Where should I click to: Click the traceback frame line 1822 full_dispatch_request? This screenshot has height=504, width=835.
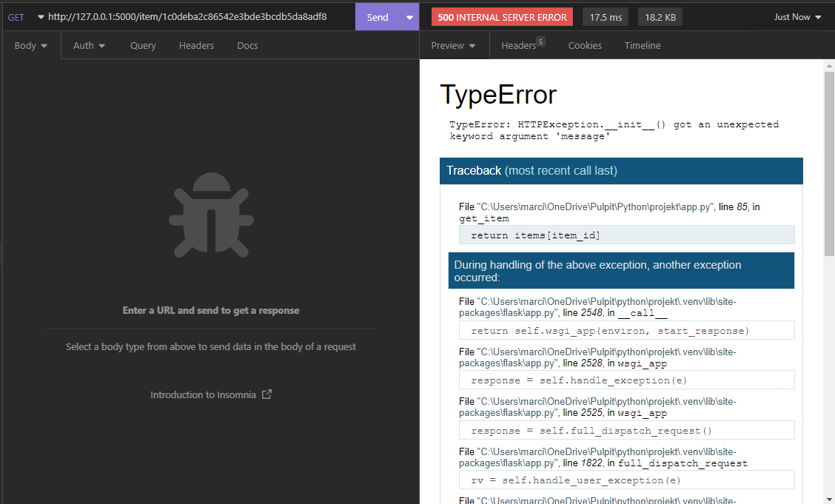coord(603,457)
